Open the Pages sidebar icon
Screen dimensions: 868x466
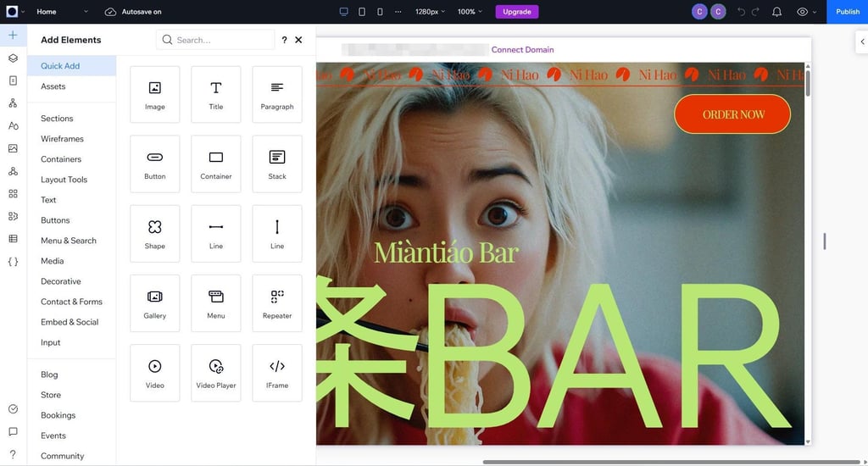14,80
